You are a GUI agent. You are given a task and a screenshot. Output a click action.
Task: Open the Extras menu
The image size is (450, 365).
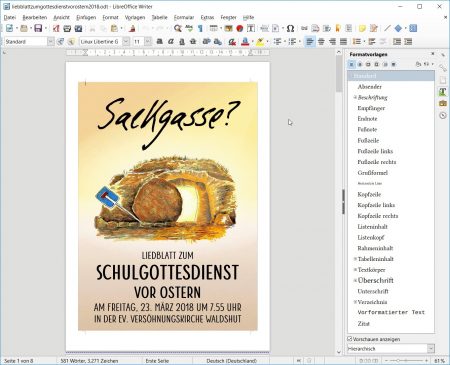(x=207, y=17)
